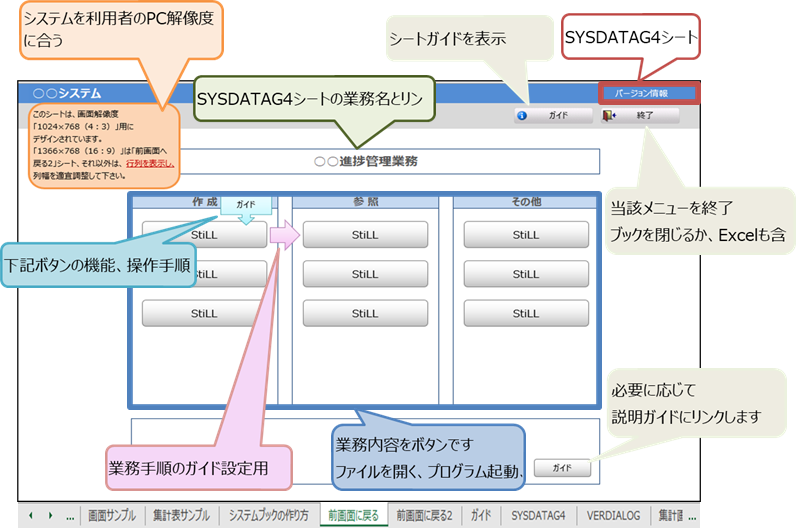
Task: Select the 前画面に戻る2 sheet tab
Action: (x=424, y=515)
